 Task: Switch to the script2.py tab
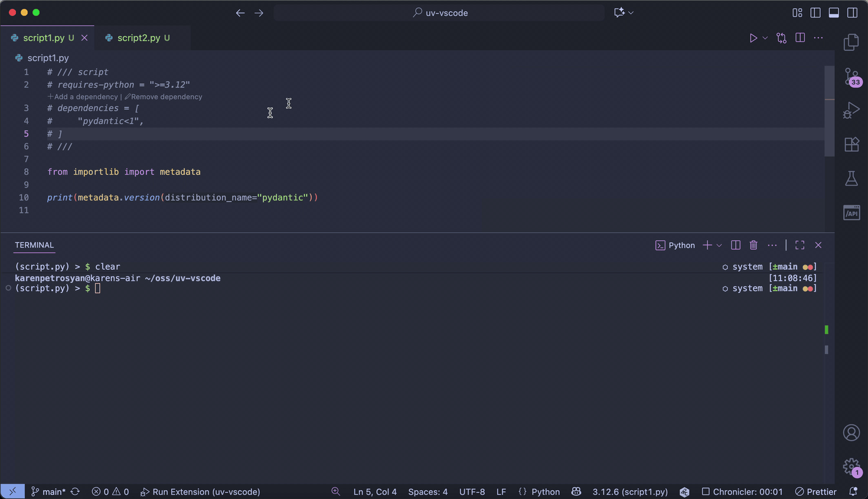coord(138,38)
